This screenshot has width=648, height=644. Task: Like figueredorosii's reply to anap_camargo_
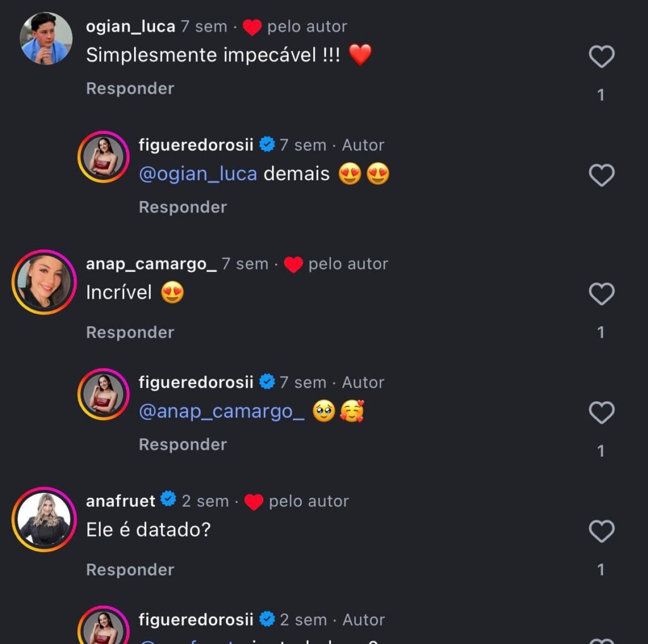point(601,413)
